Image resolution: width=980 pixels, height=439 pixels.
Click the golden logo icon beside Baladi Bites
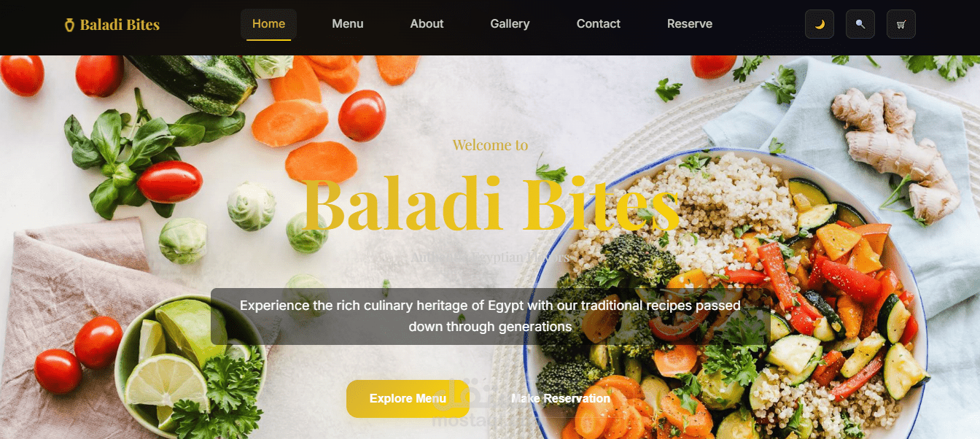(x=69, y=25)
